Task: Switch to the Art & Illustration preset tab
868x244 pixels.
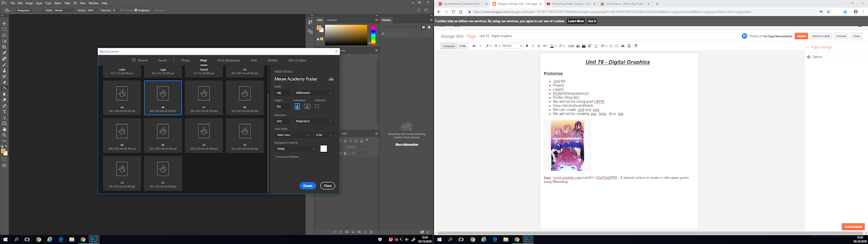Action: coord(229,60)
